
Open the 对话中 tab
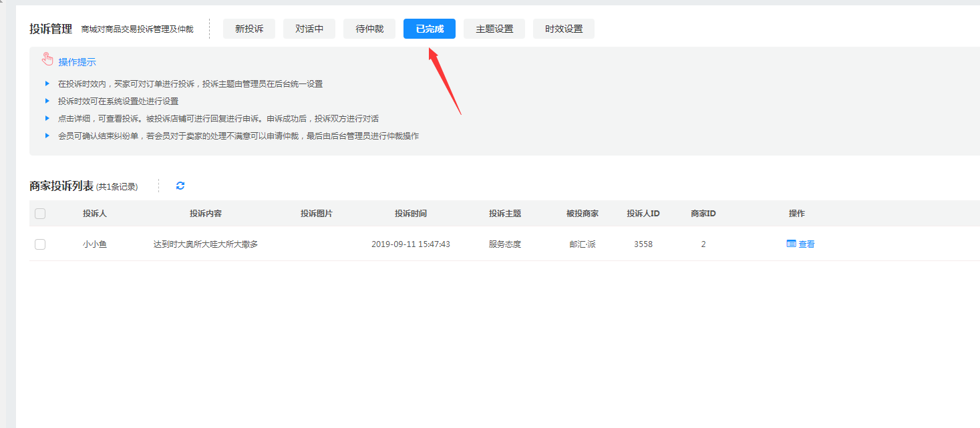click(309, 29)
